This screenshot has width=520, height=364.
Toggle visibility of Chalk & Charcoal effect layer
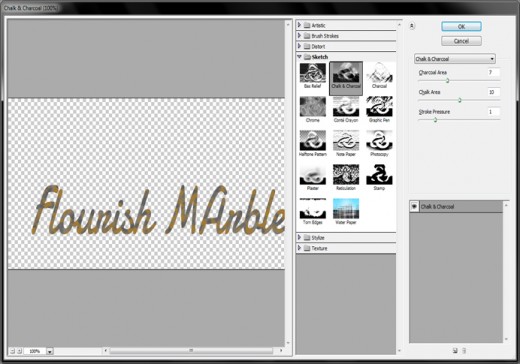pos(414,207)
